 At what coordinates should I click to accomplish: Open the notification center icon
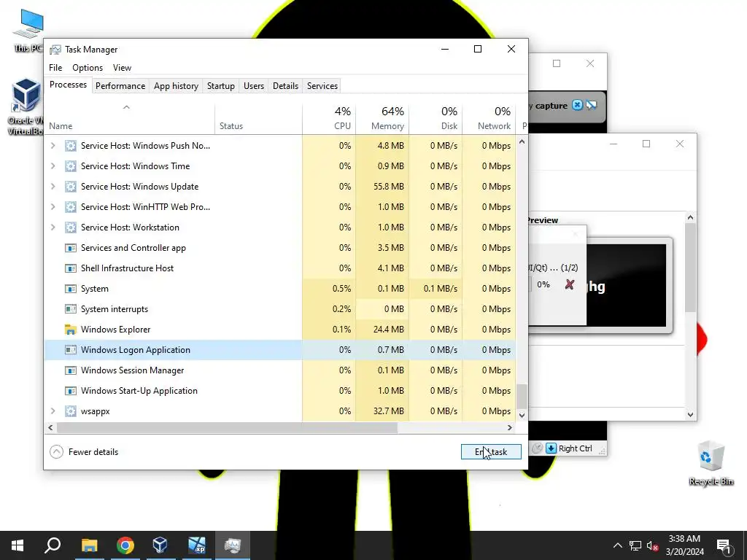[x=724, y=545]
